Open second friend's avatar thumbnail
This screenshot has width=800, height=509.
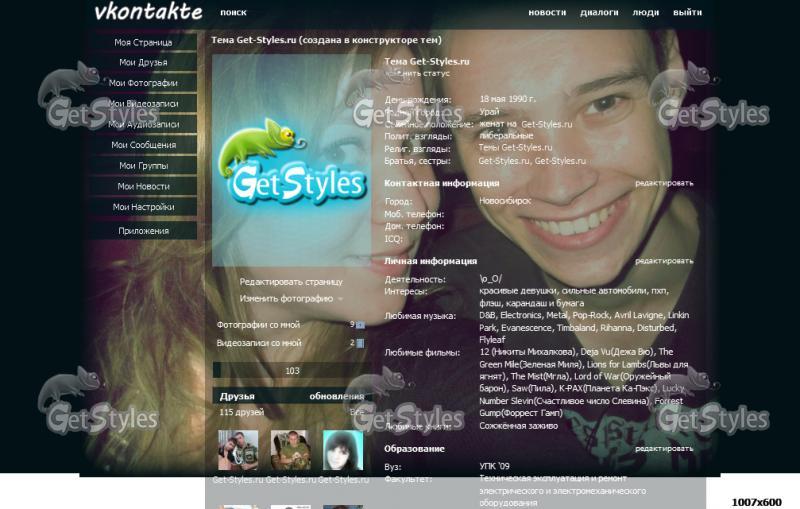point(290,450)
